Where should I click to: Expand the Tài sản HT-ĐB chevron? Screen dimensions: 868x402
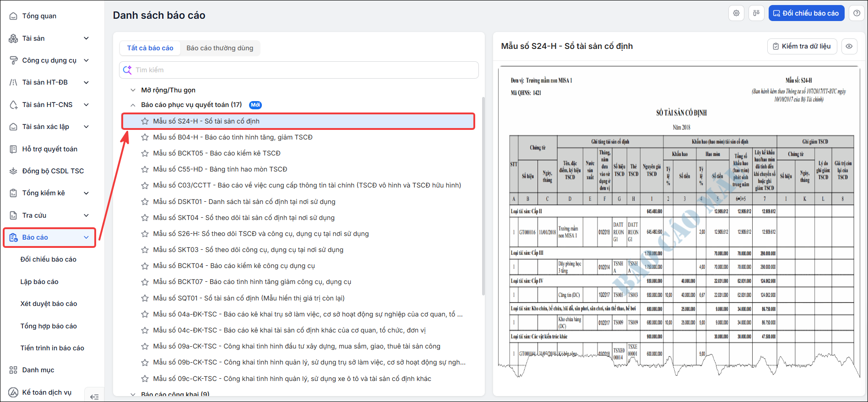click(86, 82)
